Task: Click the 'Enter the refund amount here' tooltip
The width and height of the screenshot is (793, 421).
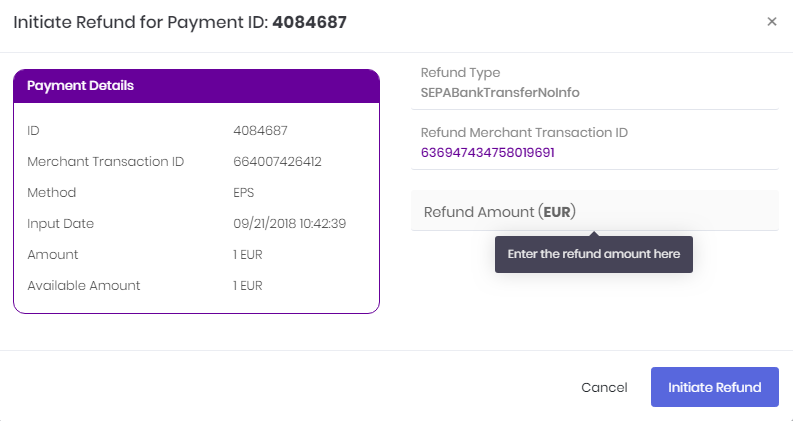Action: (x=594, y=254)
